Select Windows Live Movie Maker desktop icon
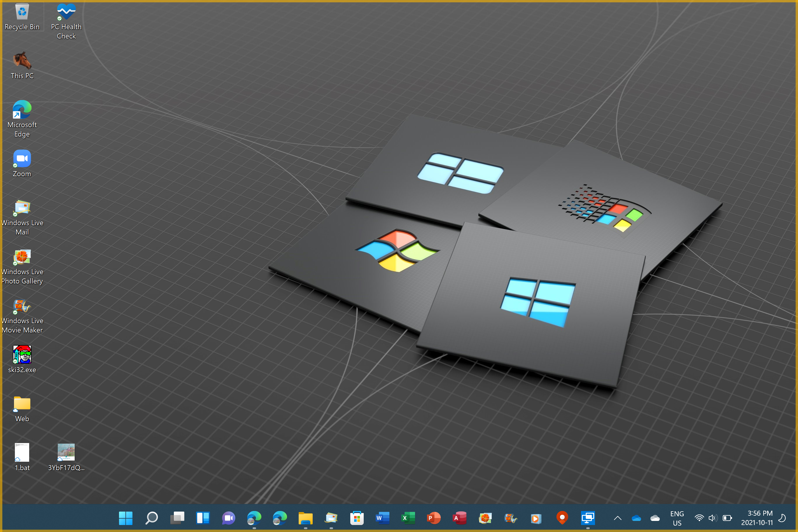 tap(22, 316)
